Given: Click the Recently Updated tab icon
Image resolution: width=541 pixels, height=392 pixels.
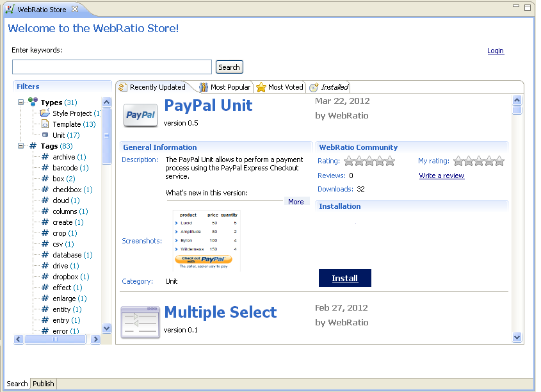Looking at the screenshot, I should (122, 87).
